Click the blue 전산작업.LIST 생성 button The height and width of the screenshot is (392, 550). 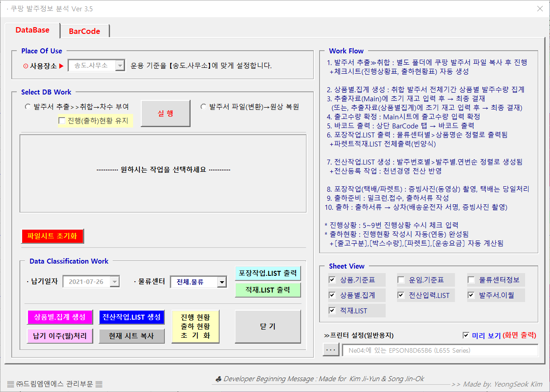point(132,316)
